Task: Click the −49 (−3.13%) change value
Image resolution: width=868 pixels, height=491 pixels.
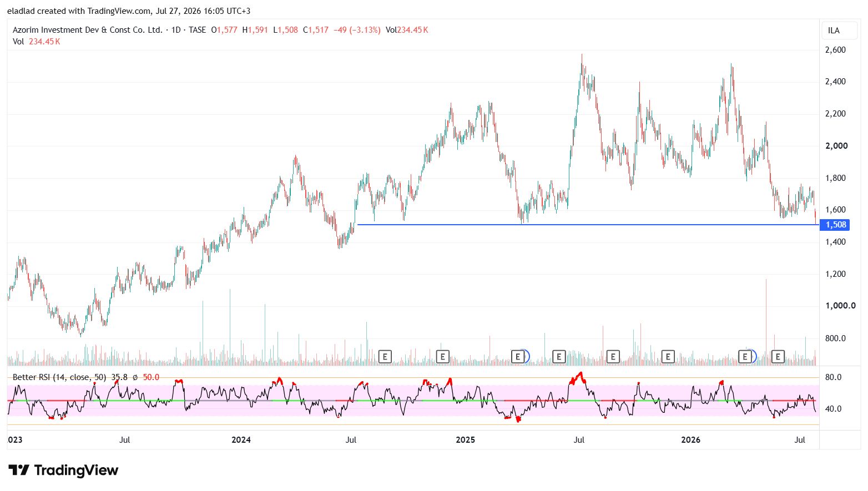Action: coord(357,30)
